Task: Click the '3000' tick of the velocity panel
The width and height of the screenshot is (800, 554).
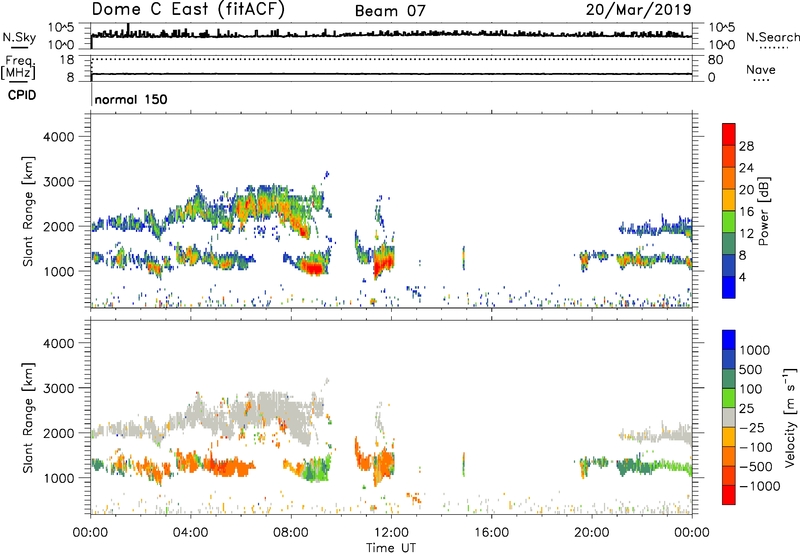Action: pos(59,388)
